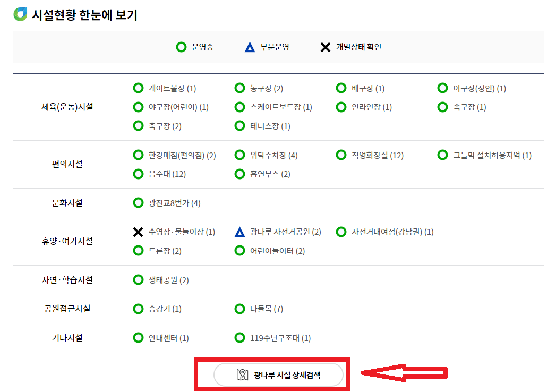Click the green circle icon in the 운영중 legend

point(181,47)
